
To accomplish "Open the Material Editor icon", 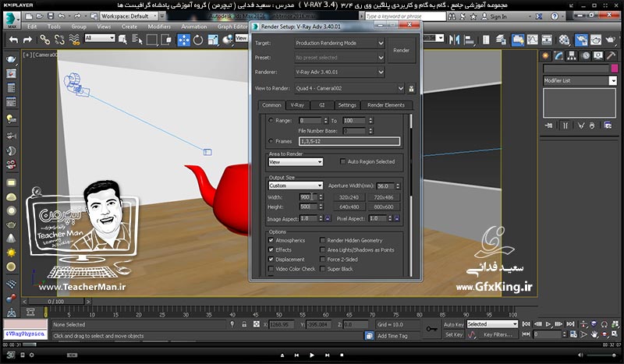I will pyautogui.click(x=564, y=40).
